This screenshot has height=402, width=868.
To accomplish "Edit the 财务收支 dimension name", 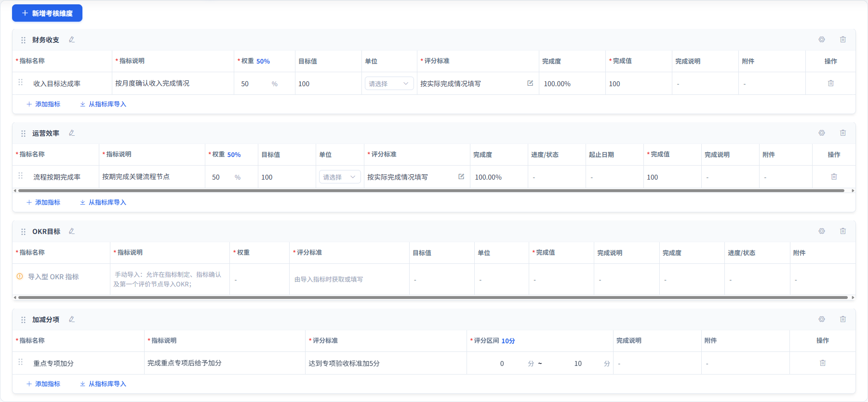I will point(72,39).
